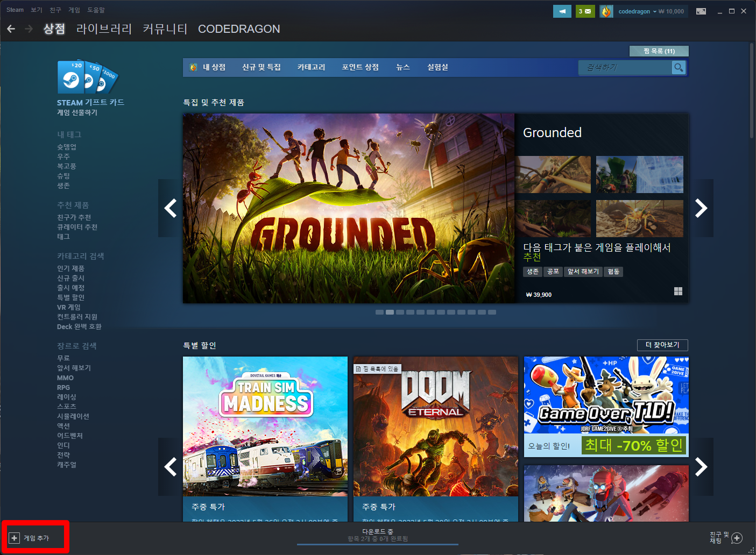Viewport: 756px width, 555px height.
Task: Open the Grounded featured banner image
Action: [349, 208]
